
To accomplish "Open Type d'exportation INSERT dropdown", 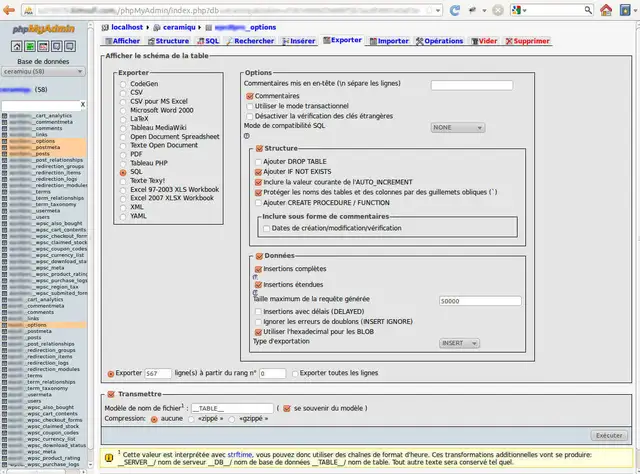I will point(459,343).
